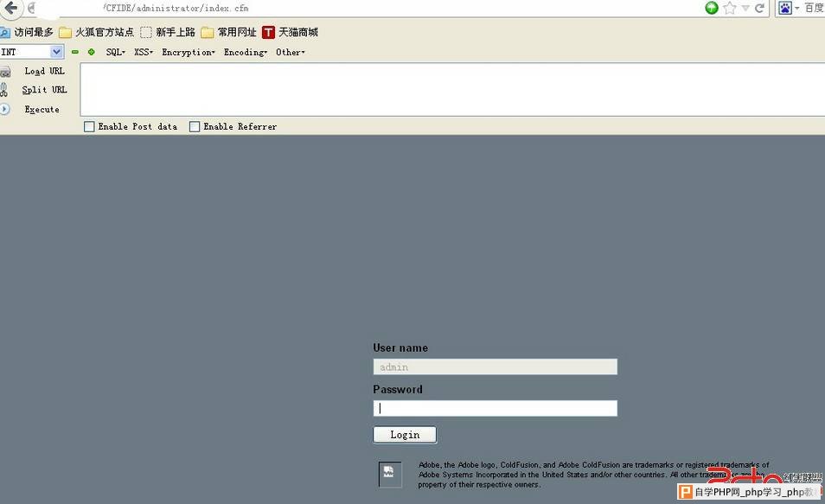Click the Baidu paw search engine icon
This screenshot has width=825, height=504.
point(785,8)
